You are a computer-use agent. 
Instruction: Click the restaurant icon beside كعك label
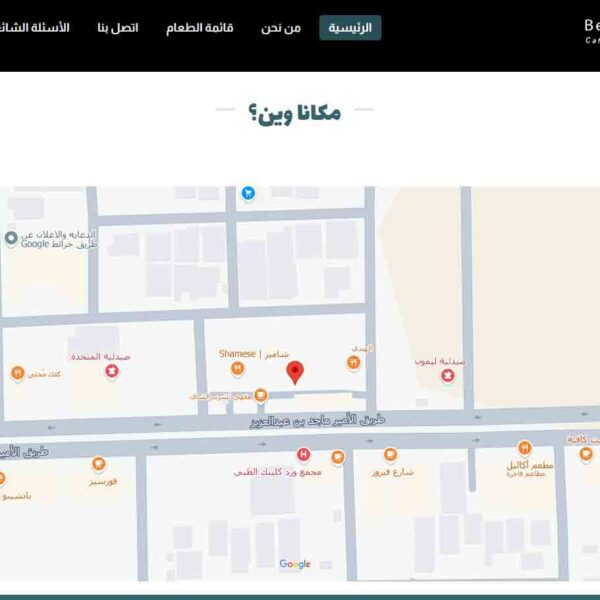click(18, 373)
